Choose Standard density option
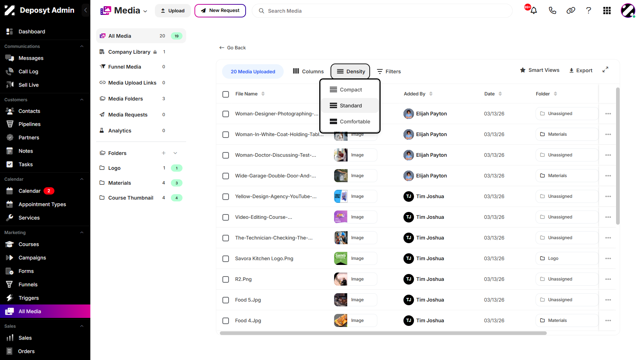 [350, 106]
